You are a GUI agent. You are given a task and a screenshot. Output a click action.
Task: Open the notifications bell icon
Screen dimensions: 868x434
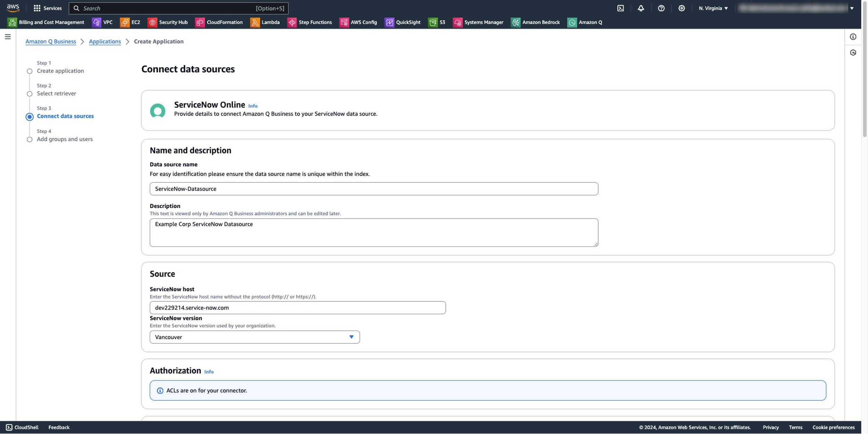click(641, 8)
